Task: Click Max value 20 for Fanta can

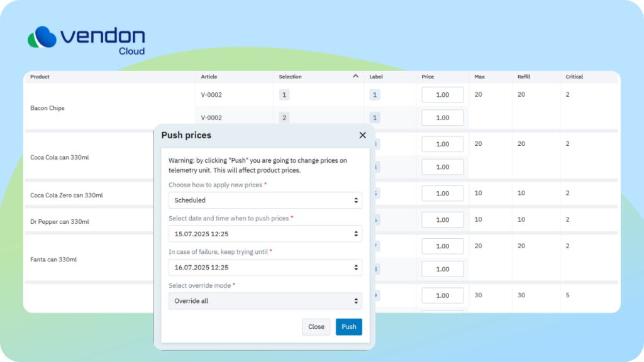Action: [478, 246]
